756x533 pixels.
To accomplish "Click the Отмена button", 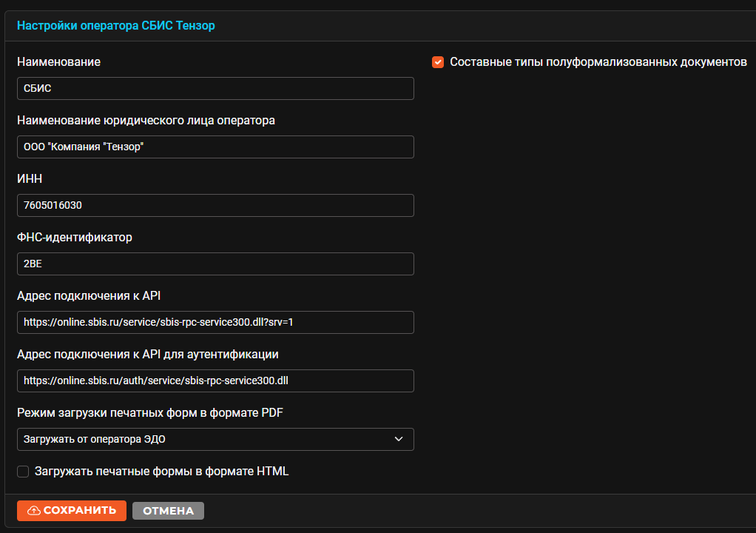I will 168,511.
